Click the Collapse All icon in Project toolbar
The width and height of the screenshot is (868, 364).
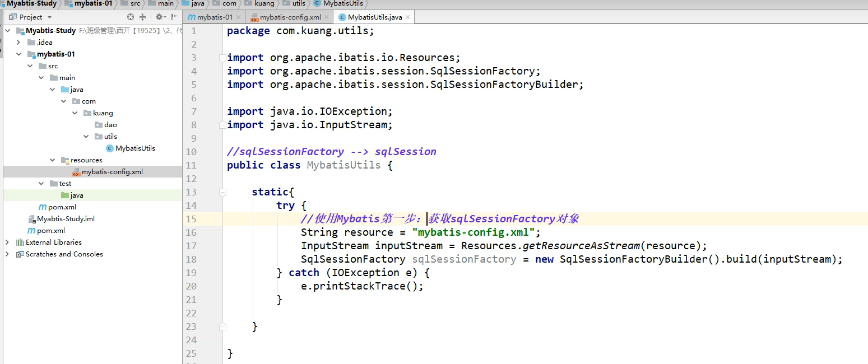pos(142,17)
